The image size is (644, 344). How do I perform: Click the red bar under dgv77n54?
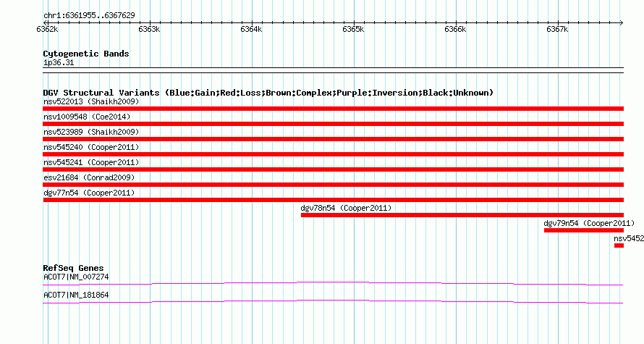point(333,200)
